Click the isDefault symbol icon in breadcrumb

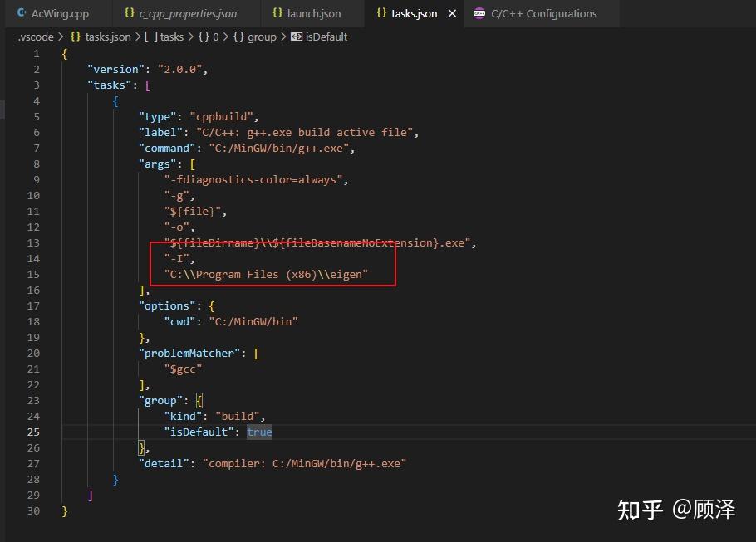point(297,37)
